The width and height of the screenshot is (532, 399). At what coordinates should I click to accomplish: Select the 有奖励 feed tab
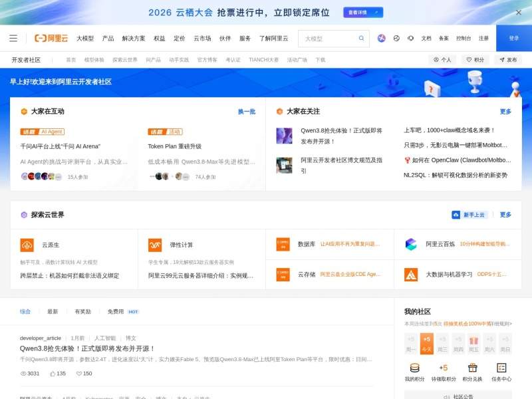pos(82,311)
